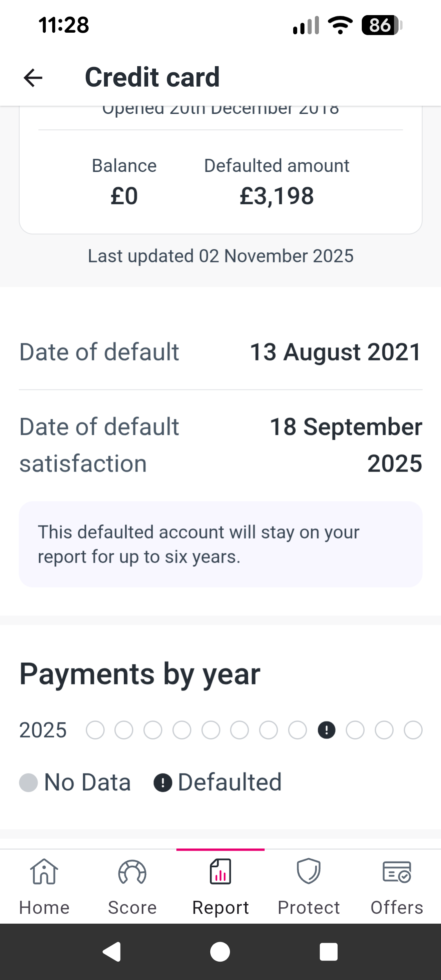Viewport: 441px width, 980px height.
Task: Tap the defaulted account info notice
Action: click(x=220, y=544)
